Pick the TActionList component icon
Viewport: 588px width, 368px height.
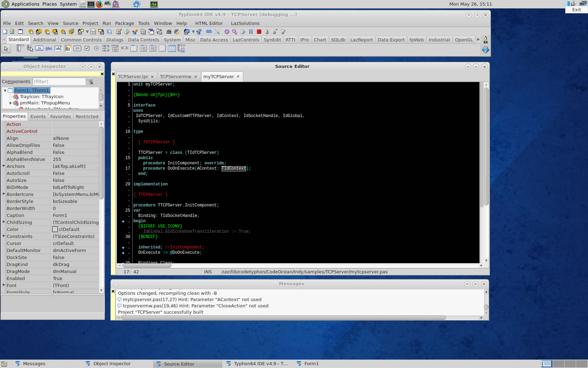coord(181,49)
